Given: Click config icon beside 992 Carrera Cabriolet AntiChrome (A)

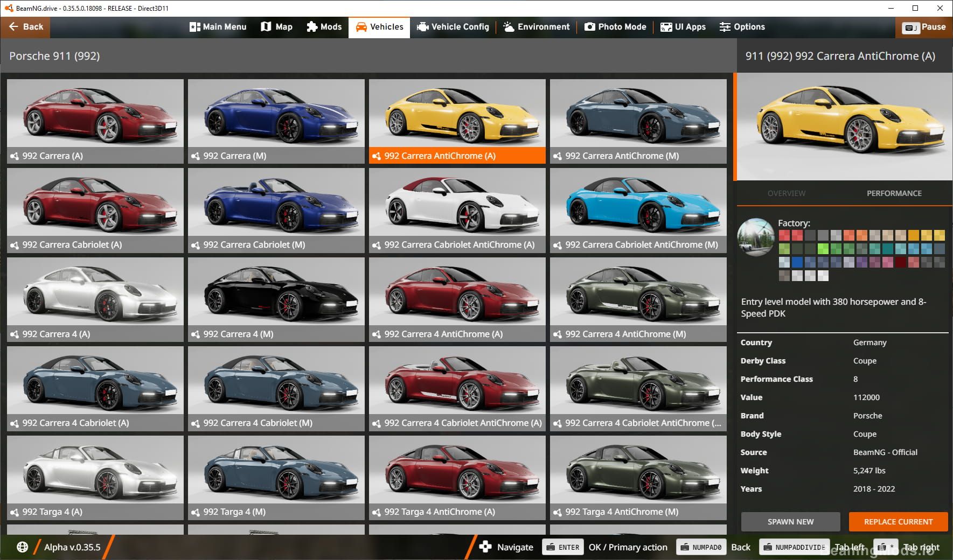Looking at the screenshot, I should (x=377, y=245).
